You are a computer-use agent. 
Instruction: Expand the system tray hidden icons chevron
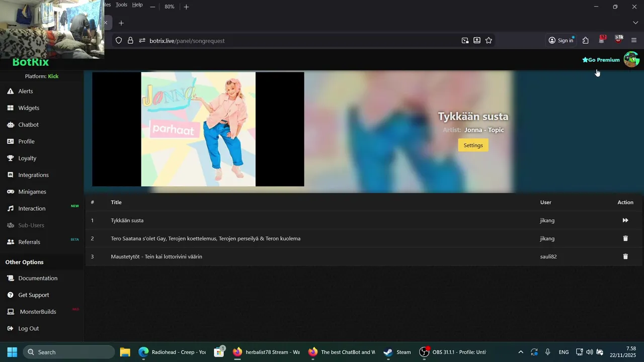(521, 352)
